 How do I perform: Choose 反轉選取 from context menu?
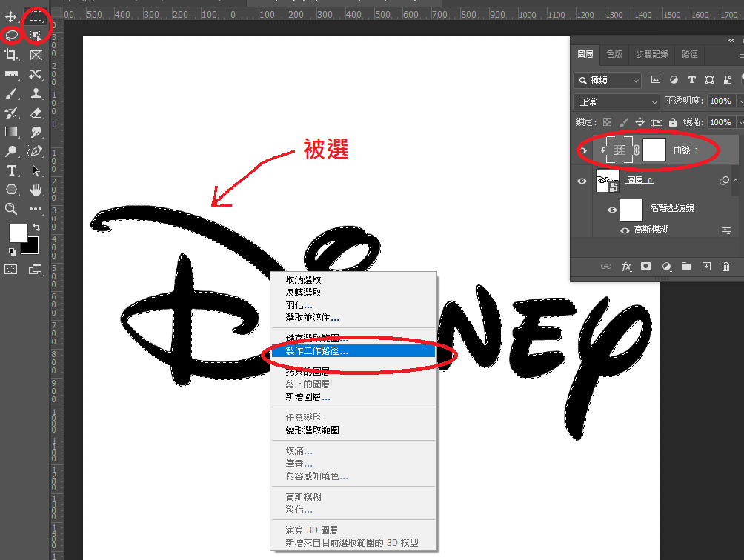click(x=353, y=293)
